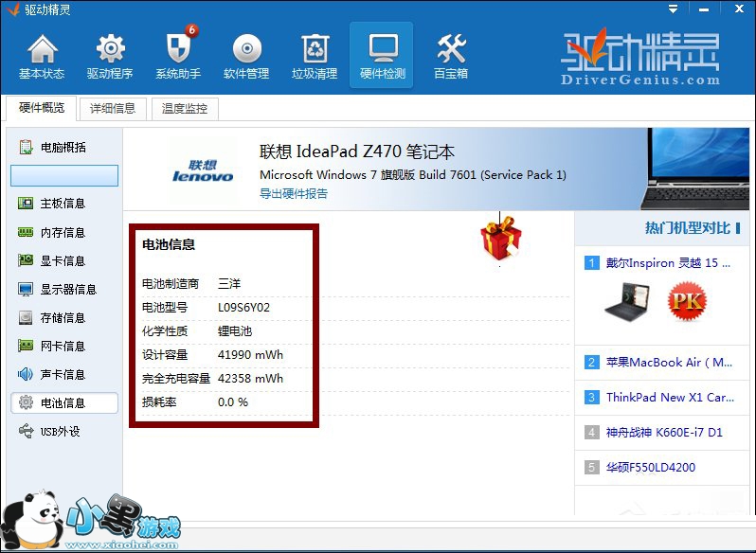Click the 驱动精灵 DriverGenius logo
Viewport: 756px width, 553px height.
click(x=640, y=58)
